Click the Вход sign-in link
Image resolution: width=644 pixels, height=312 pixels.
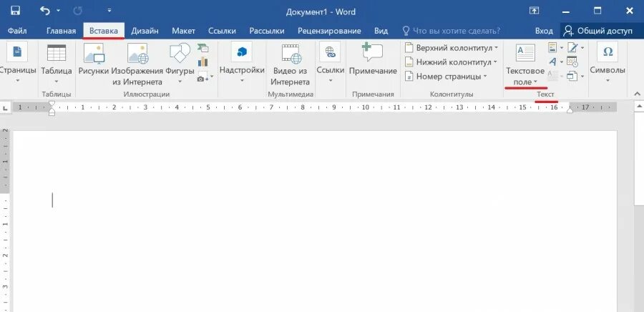coord(544,31)
